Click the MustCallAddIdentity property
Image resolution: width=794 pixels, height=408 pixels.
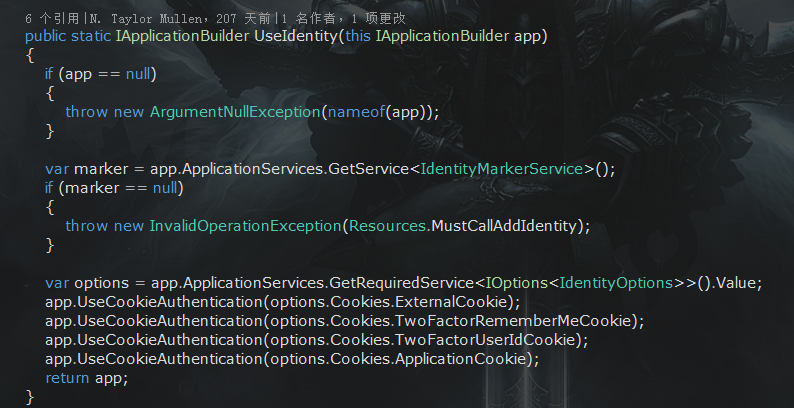click(504, 226)
